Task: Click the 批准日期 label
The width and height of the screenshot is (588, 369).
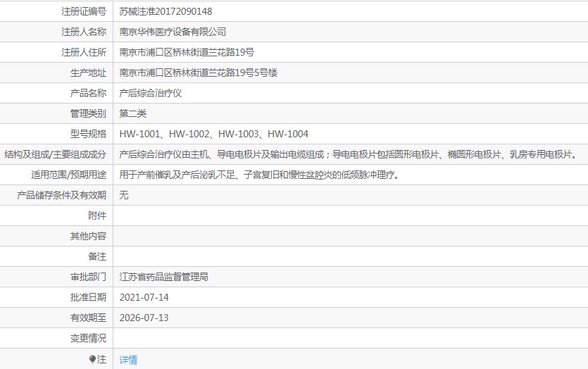Action: tap(89, 297)
